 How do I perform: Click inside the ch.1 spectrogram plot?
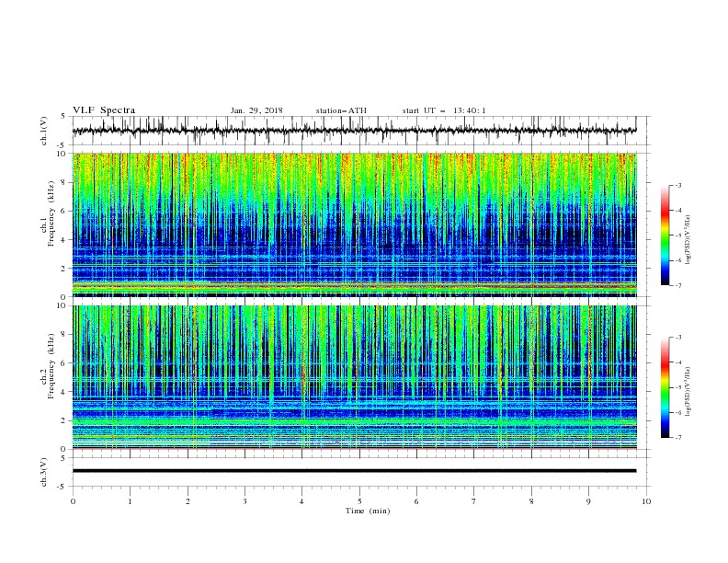point(355,224)
